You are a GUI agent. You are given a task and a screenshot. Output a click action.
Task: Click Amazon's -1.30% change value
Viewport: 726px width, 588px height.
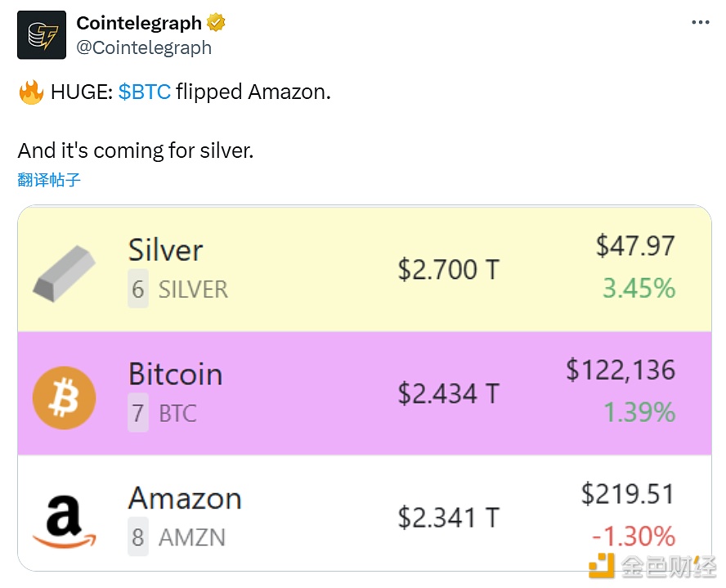coord(634,536)
